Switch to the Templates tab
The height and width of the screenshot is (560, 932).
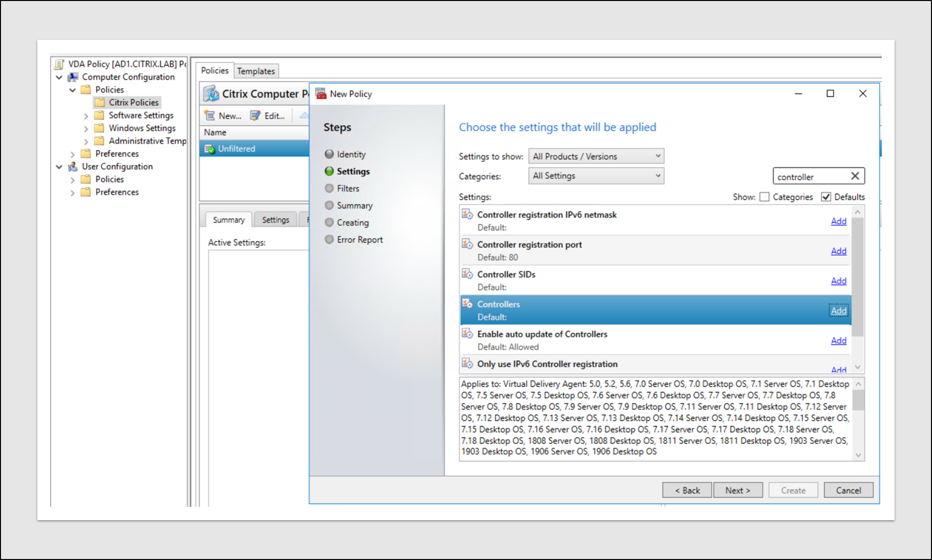pyautogui.click(x=256, y=71)
